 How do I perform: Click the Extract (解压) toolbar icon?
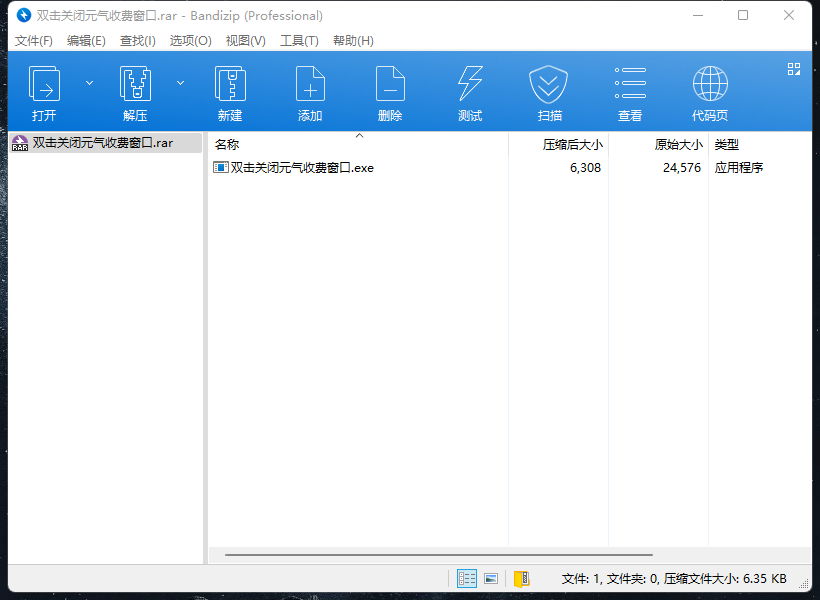click(135, 84)
